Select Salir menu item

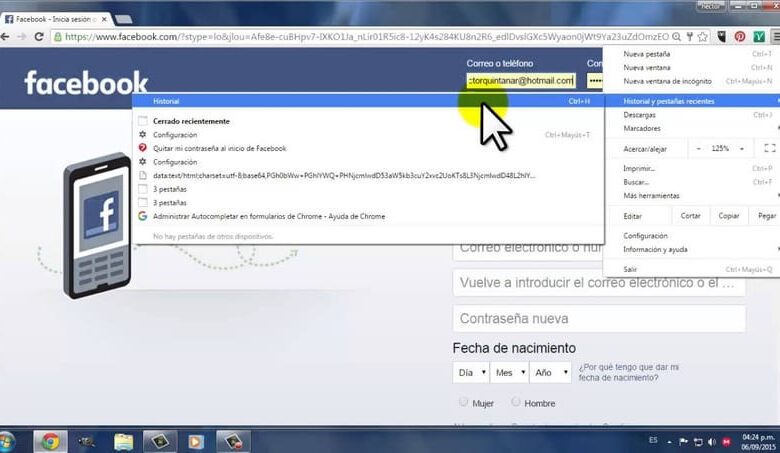click(x=691, y=270)
